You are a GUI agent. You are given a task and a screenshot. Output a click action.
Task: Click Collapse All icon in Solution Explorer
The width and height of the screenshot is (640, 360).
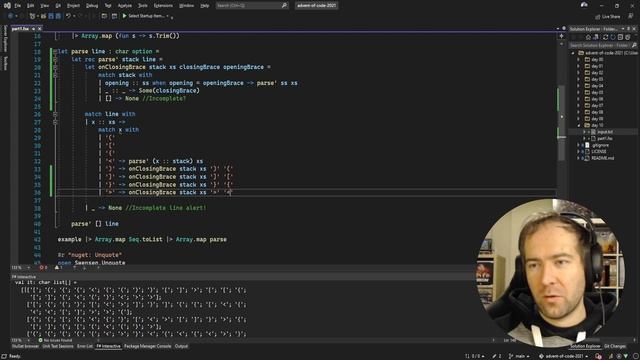pos(620,37)
